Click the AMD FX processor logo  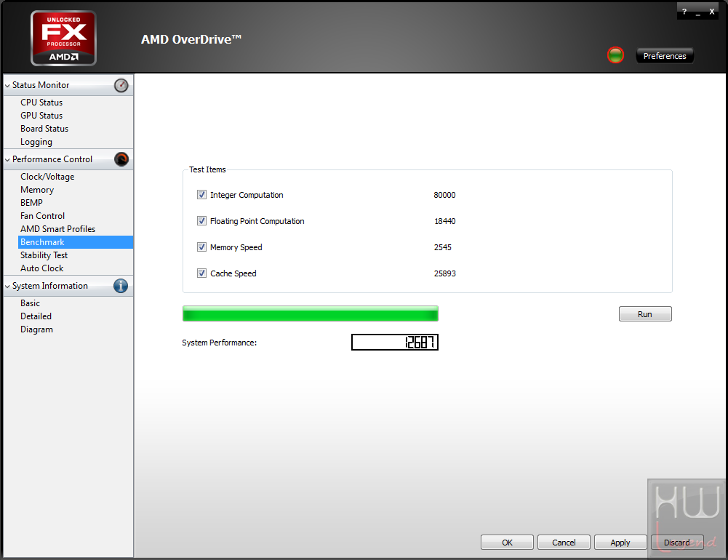click(63, 38)
